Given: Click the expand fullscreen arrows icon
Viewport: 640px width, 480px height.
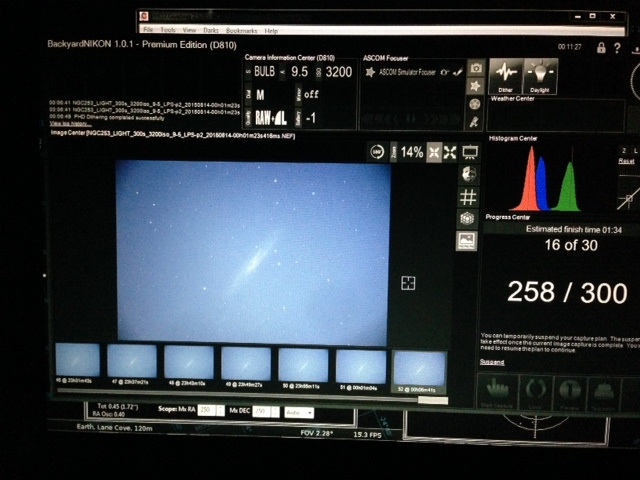Looking at the screenshot, I should coord(451,152).
